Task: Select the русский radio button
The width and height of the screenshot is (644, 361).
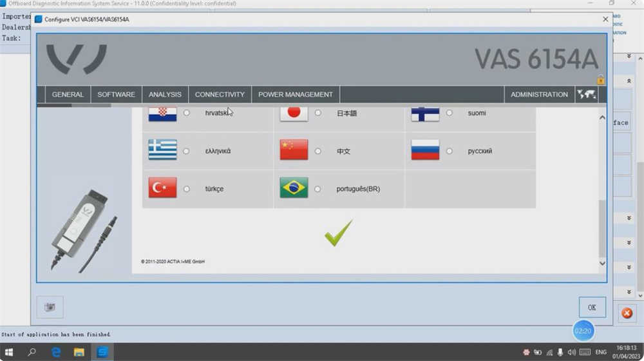Action: click(x=450, y=151)
